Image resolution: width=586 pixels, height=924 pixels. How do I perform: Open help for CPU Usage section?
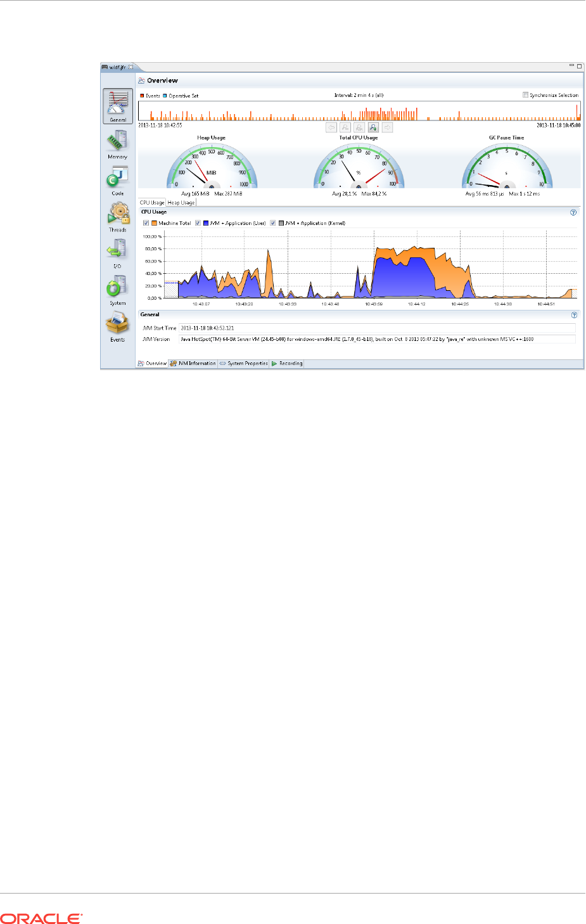[x=574, y=212]
